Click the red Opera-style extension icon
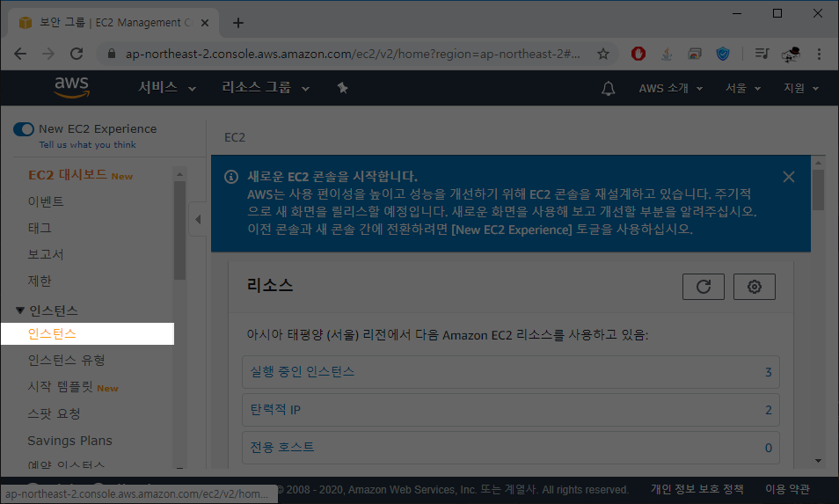Viewport: 839px width, 504px height. [638, 54]
